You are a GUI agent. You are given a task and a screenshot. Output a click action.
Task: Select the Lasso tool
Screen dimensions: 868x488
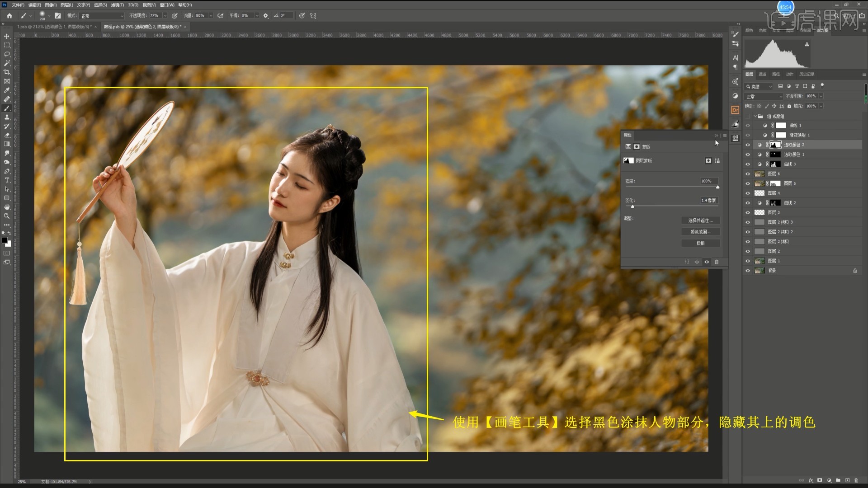coord(7,54)
